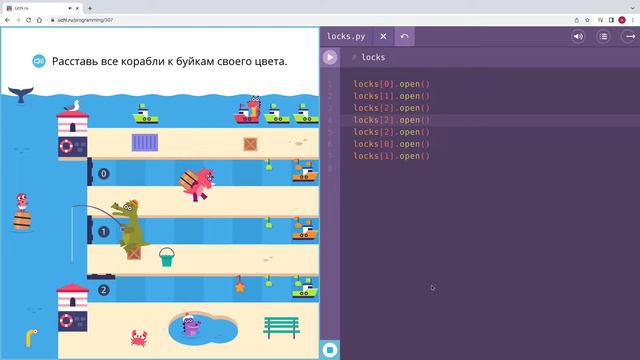Click the starfish buoy in channel 2
This screenshot has width=640, height=360.
(240, 285)
